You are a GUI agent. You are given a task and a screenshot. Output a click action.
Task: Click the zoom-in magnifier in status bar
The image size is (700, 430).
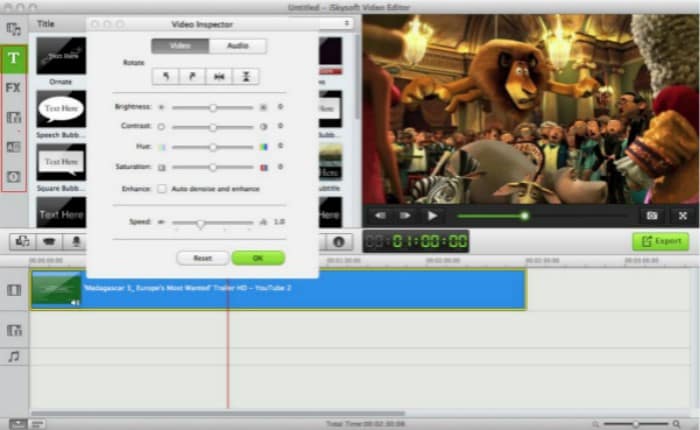tap(677, 424)
